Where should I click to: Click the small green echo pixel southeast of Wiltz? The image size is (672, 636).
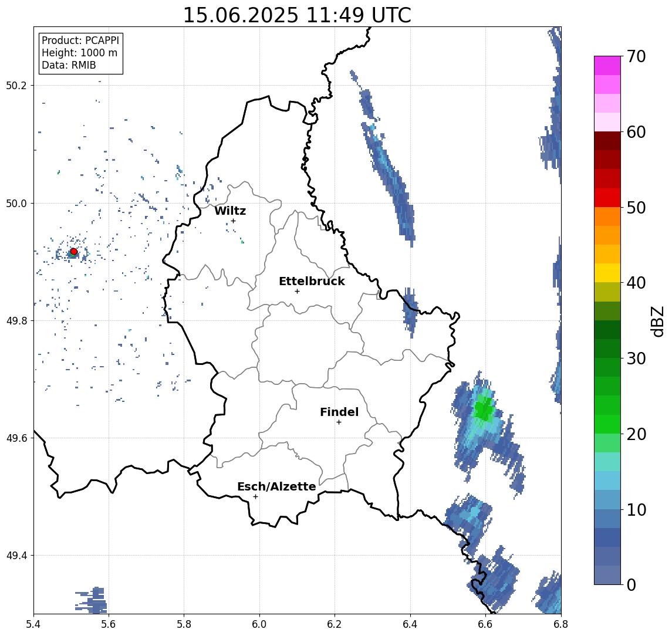(x=242, y=242)
